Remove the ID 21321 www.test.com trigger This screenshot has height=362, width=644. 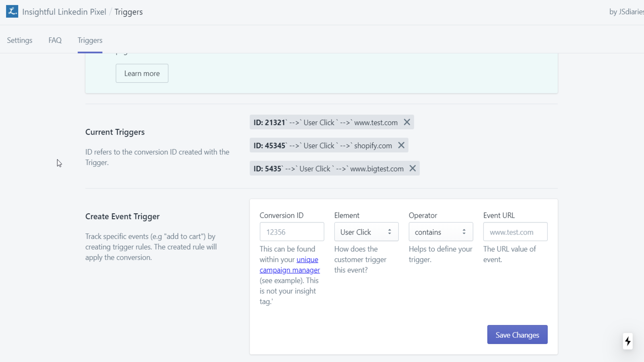tap(407, 122)
